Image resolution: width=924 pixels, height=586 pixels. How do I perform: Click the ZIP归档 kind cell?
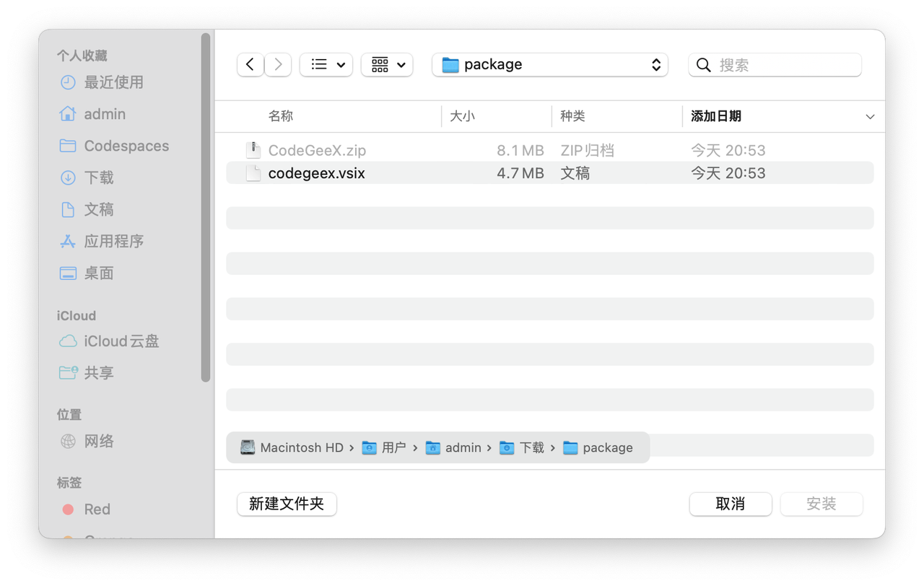pyautogui.click(x=588, y=150)
